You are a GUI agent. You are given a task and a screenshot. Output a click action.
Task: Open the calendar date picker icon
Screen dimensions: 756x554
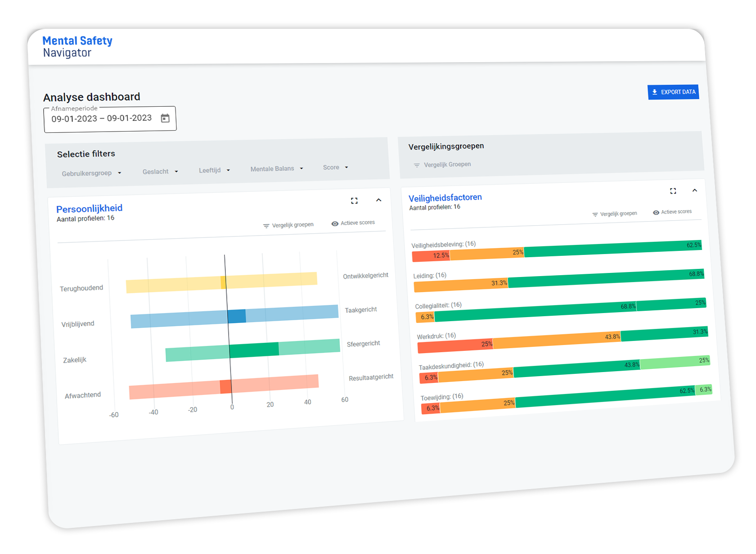pyautogui.click(x=165, y=118)
